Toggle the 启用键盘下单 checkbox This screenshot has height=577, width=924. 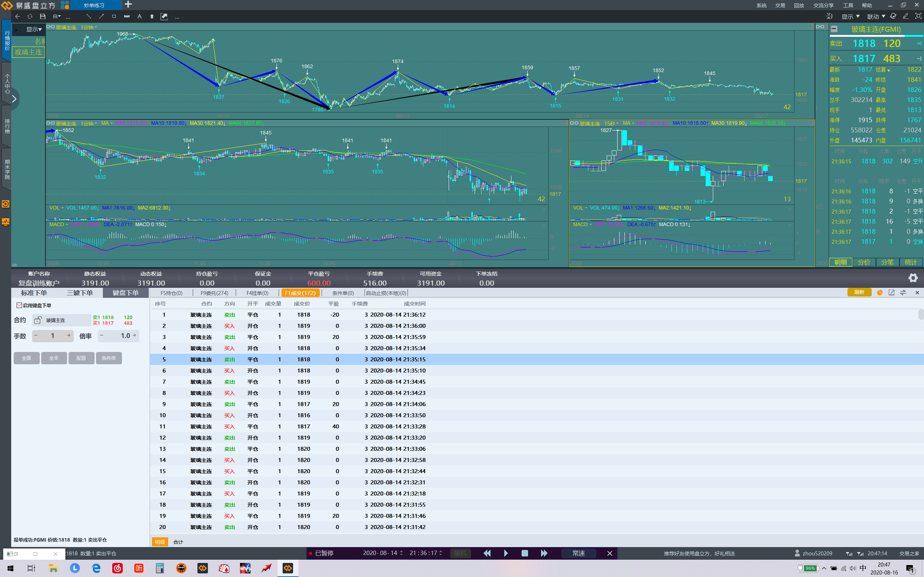pos(19,305)
